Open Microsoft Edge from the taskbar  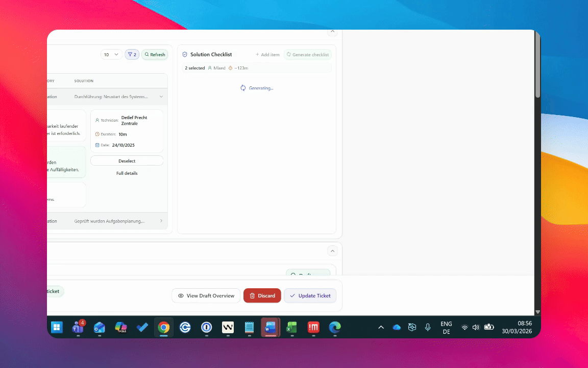pos(334,328)
